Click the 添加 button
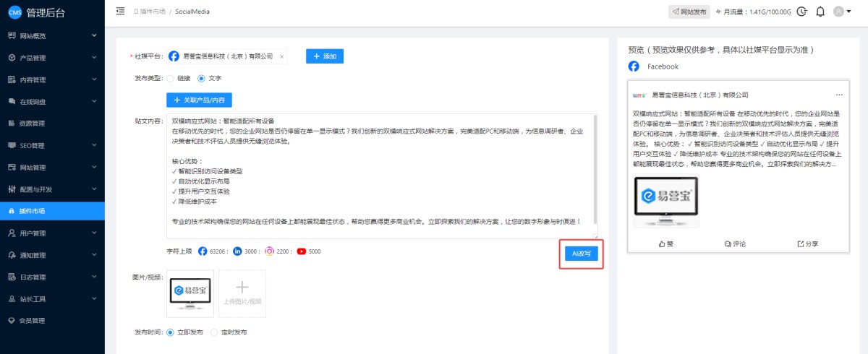 325,56
